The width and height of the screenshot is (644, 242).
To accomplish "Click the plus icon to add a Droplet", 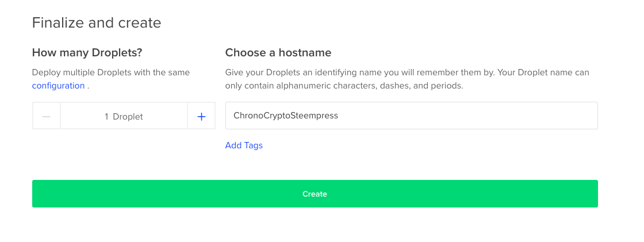I will [201, 116].
